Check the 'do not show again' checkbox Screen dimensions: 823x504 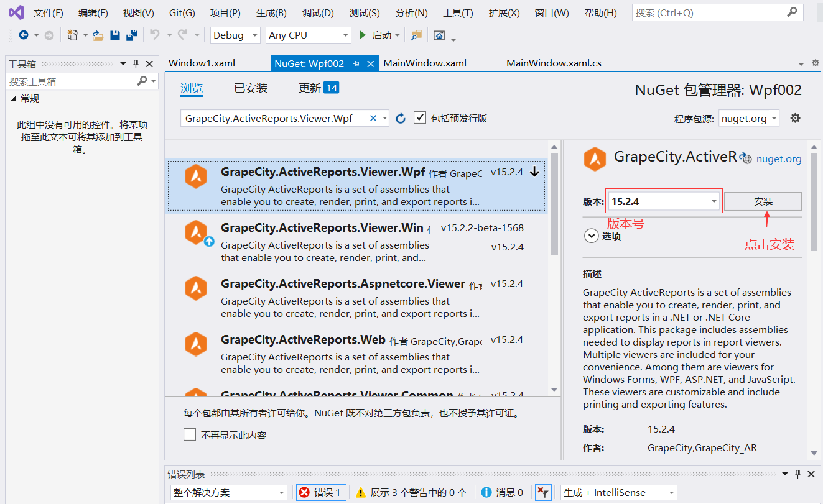click(190, 434)
